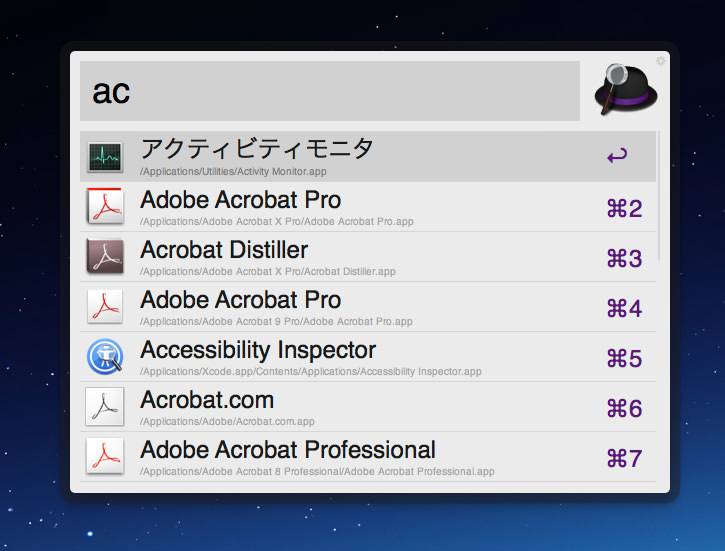The width and height of the screenshot is (725, 551).
Task: Click the Acrobat.com.app path text
Action: click(227, 422)
